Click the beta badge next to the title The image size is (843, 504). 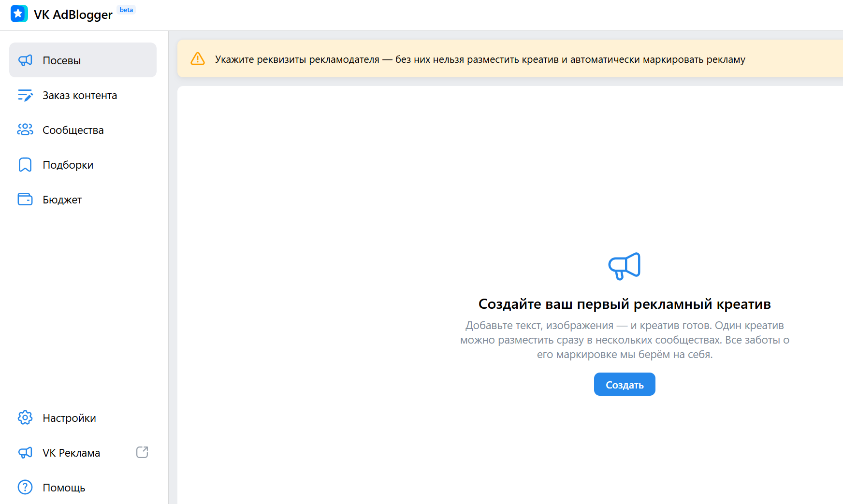(x=126, y=10)
